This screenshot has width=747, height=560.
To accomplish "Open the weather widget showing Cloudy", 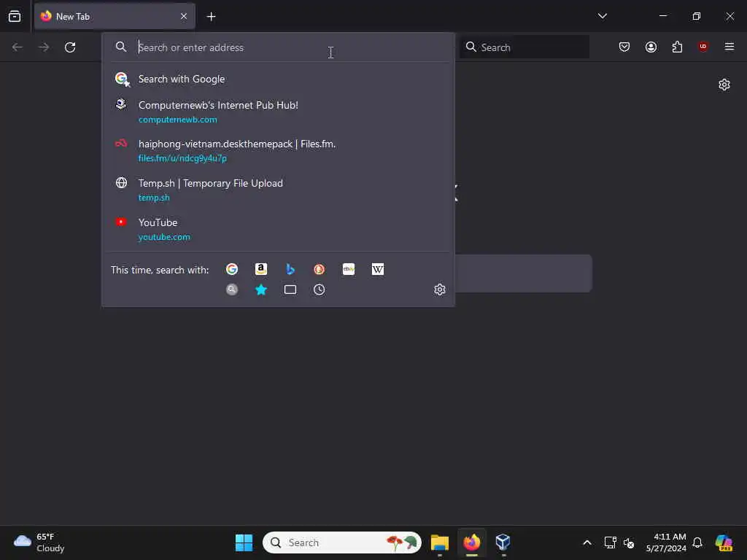I will click(x=39, y=542).
